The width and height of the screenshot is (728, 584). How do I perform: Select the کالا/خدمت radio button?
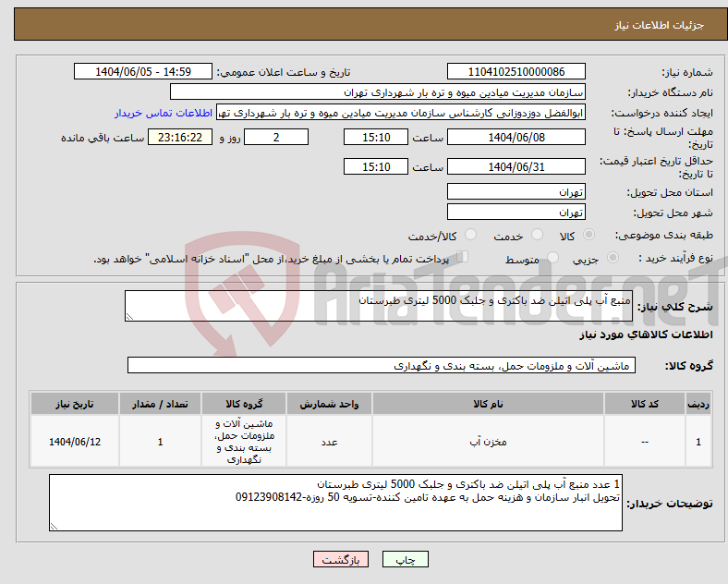pyautogui.click(x=471, y=235)
